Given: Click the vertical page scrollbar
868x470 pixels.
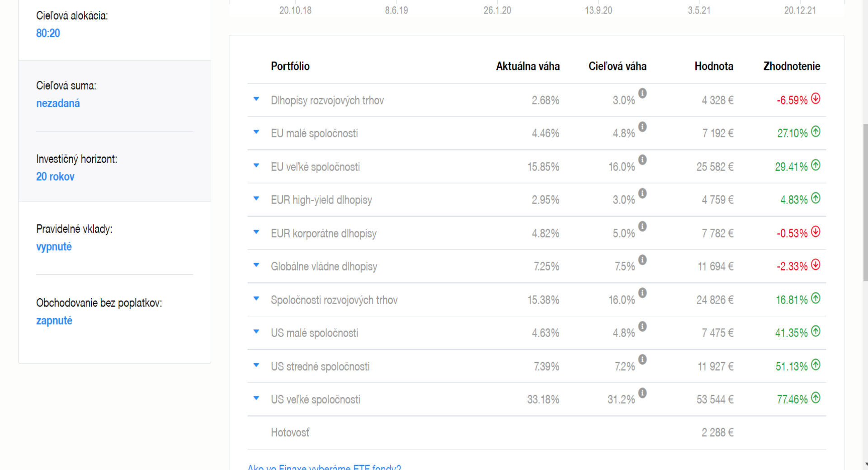Looking at the screenshot, I should [x=865, y=203].
